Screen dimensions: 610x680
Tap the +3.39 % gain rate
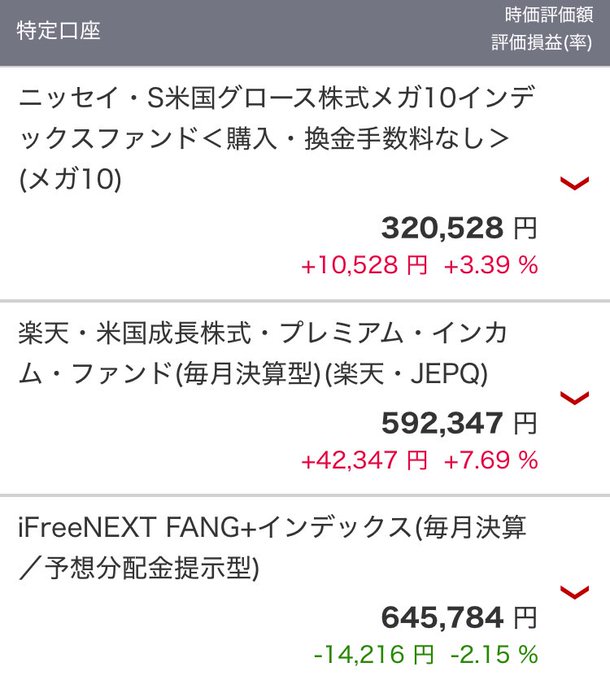(491, 265)
